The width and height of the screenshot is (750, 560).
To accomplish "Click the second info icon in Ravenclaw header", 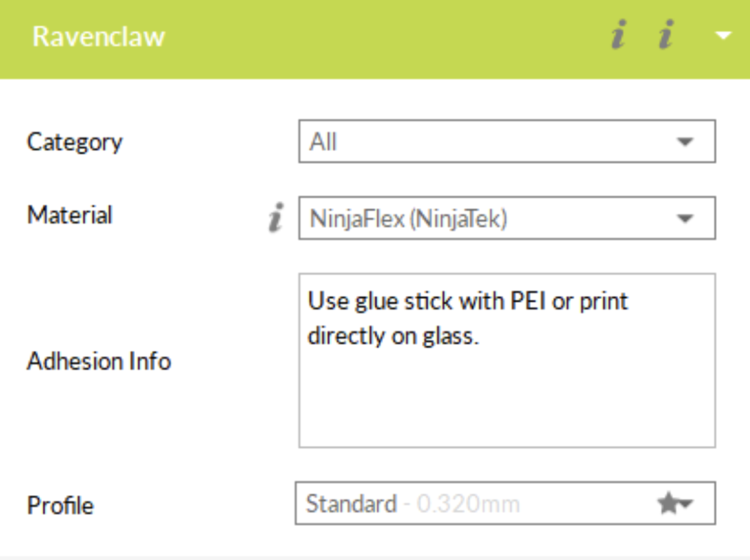I will (664, 36).
